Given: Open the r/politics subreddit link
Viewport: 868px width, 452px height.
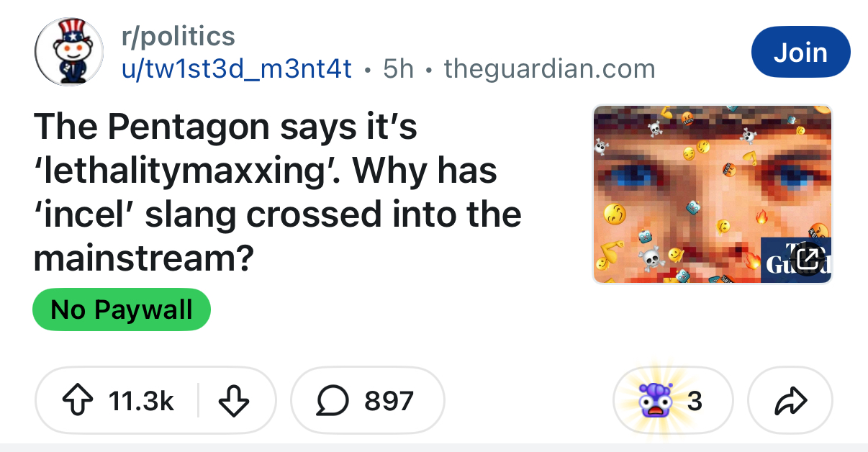Looking at the screenshot, I should (x=178, y=36).
